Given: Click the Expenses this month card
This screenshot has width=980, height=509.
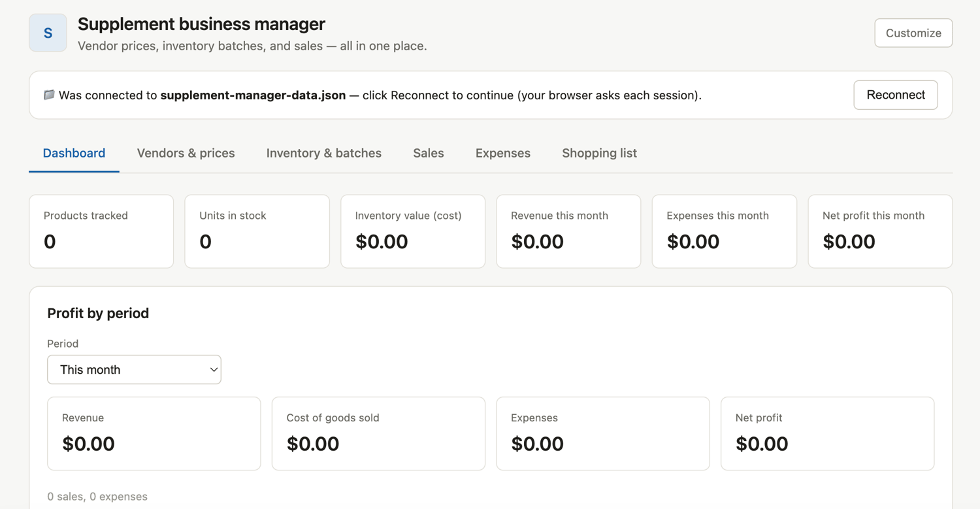Looking at the screenshot, I should click(x=725, y=231).
